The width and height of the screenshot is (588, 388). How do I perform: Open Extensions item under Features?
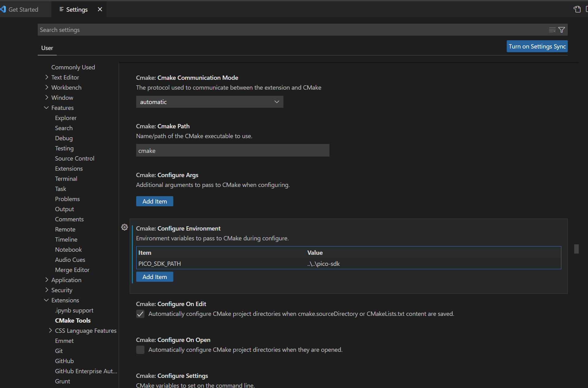point(69,168)
